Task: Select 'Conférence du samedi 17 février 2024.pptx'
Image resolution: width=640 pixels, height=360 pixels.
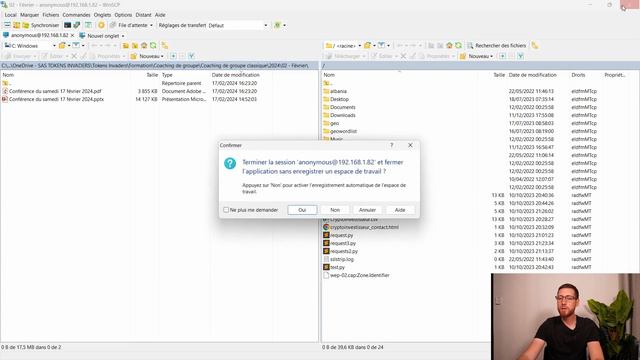Action: [56, 99]
